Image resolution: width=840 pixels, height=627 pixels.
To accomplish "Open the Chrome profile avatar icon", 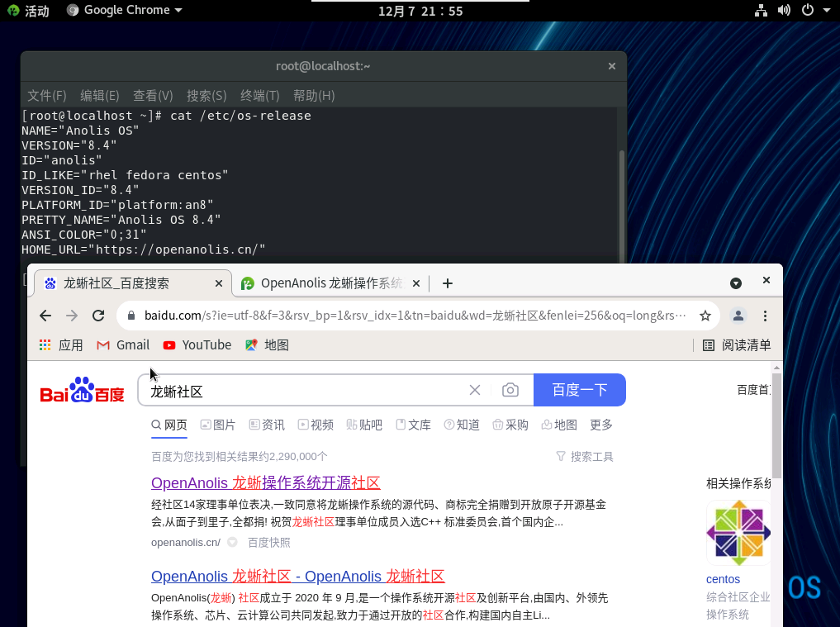I will [x=738, y=316].
